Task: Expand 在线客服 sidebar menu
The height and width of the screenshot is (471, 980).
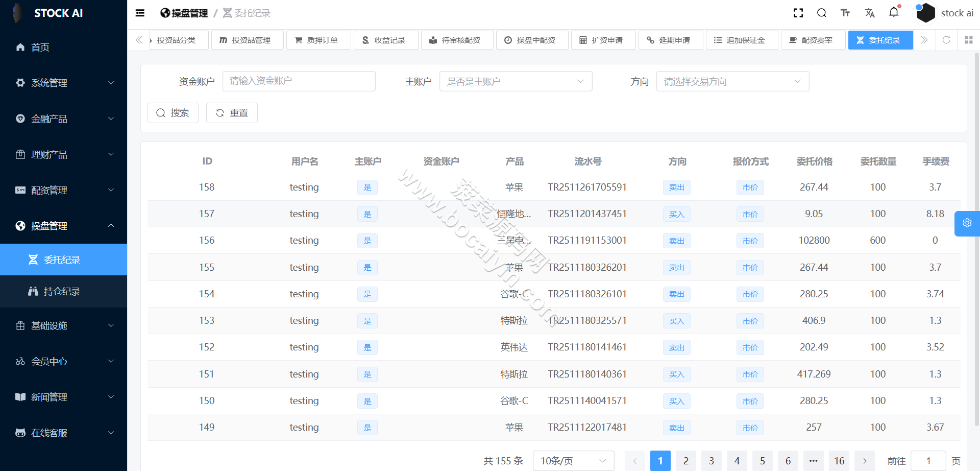Action: pyautogui.click(x=63, y=433)
